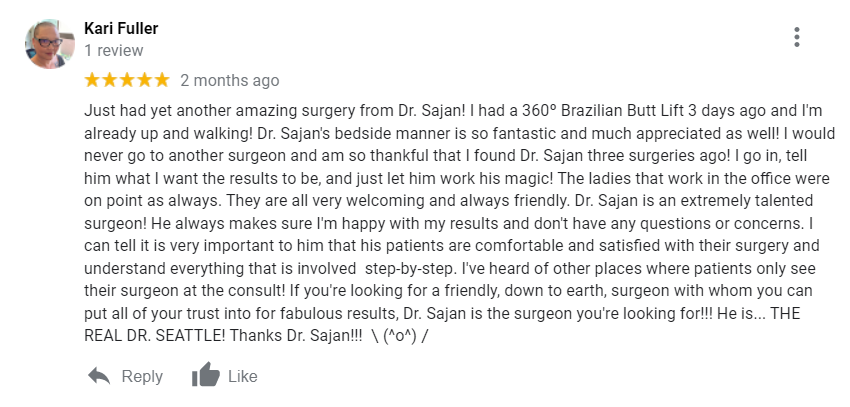Select the third gold rating star

tap(127, 80)
